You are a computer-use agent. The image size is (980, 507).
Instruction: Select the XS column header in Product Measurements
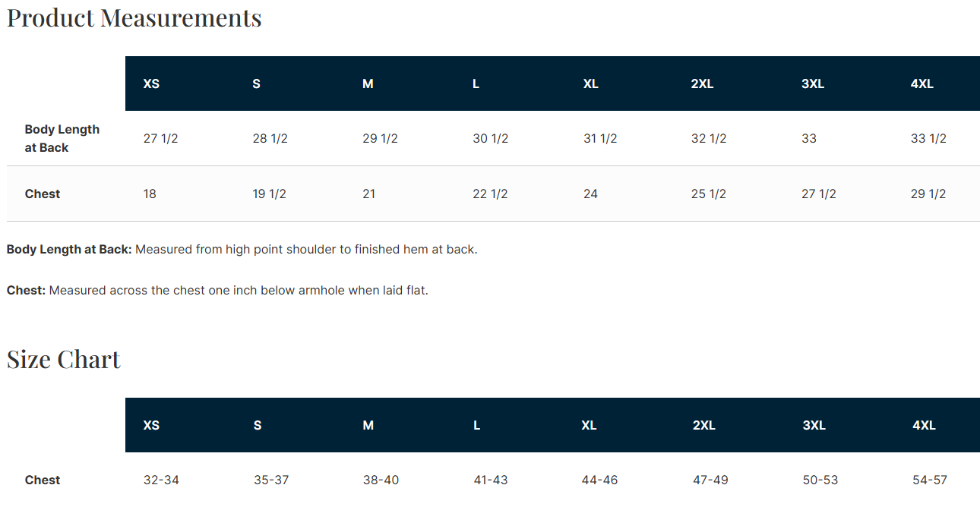click(151, 83)
